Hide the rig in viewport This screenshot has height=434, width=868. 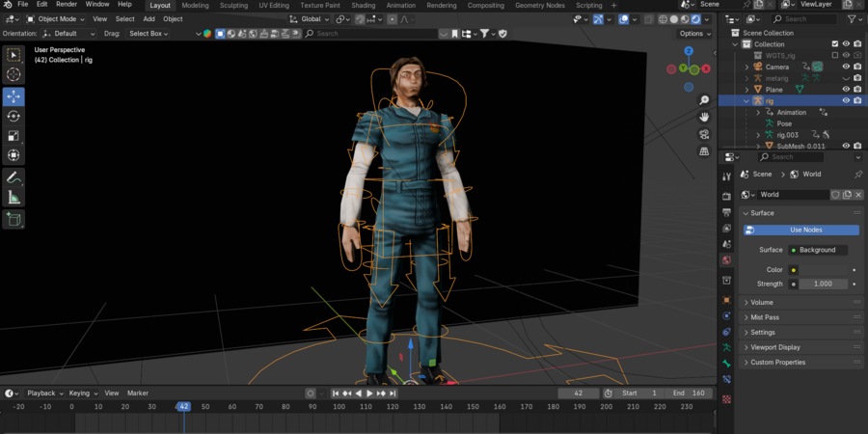point(846,100)
